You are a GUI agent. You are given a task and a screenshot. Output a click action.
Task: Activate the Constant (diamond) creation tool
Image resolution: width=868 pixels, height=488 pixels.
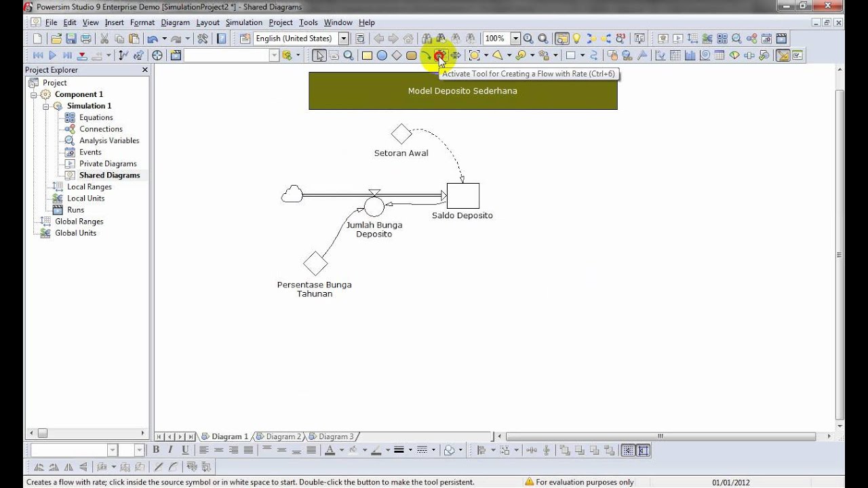coord(397,56)
